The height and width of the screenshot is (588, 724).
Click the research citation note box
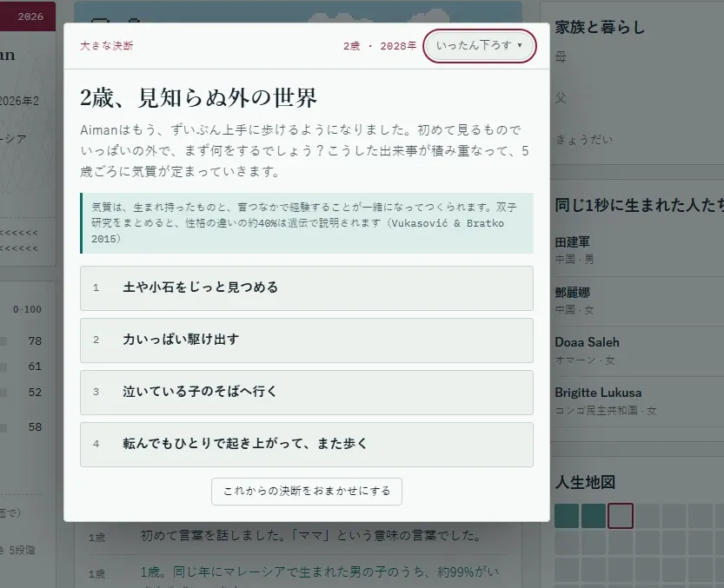coord(307,223)
